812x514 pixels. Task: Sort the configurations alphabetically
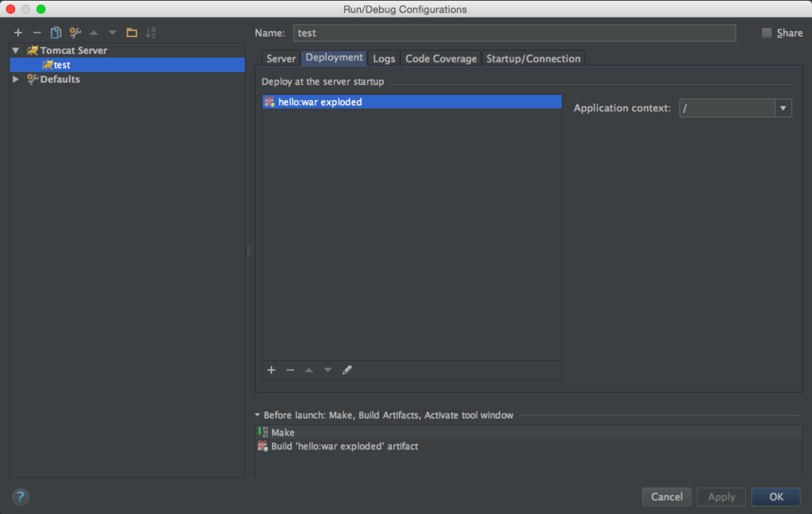click(151, 33)
